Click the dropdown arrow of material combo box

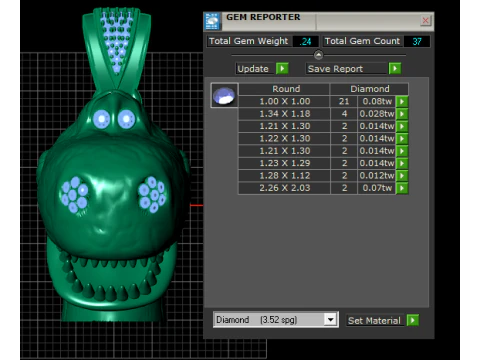330,320
